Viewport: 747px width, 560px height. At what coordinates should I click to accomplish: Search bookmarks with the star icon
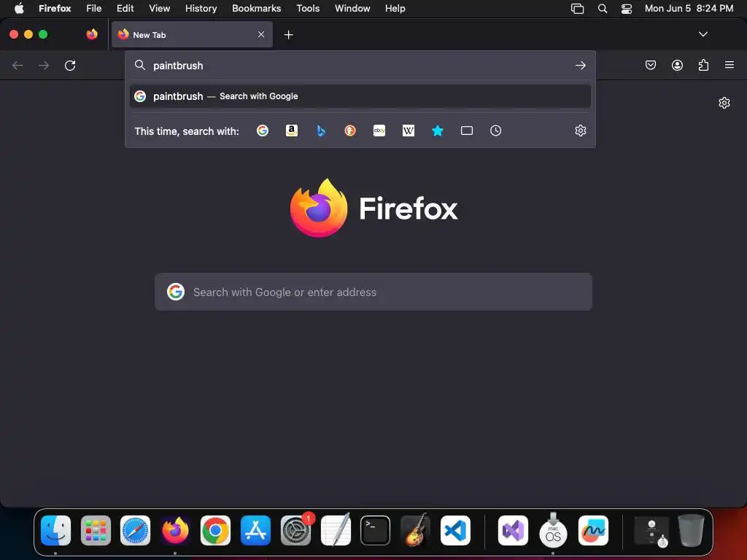[438, 131]
